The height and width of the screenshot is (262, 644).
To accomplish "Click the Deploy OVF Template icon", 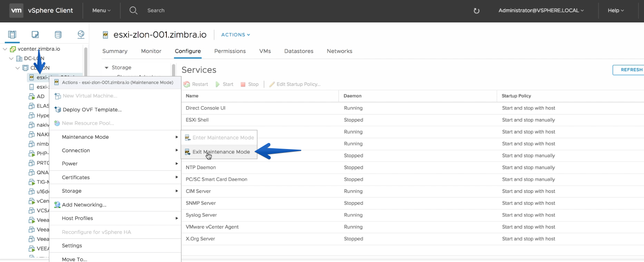I will [58, 110].
